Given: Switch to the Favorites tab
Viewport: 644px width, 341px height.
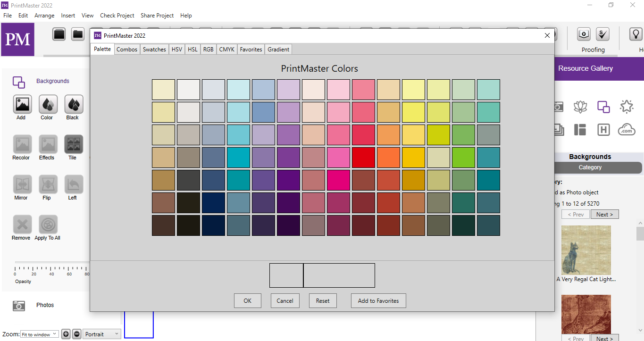Looking at the screenshot, I should [x=251, y=49].
